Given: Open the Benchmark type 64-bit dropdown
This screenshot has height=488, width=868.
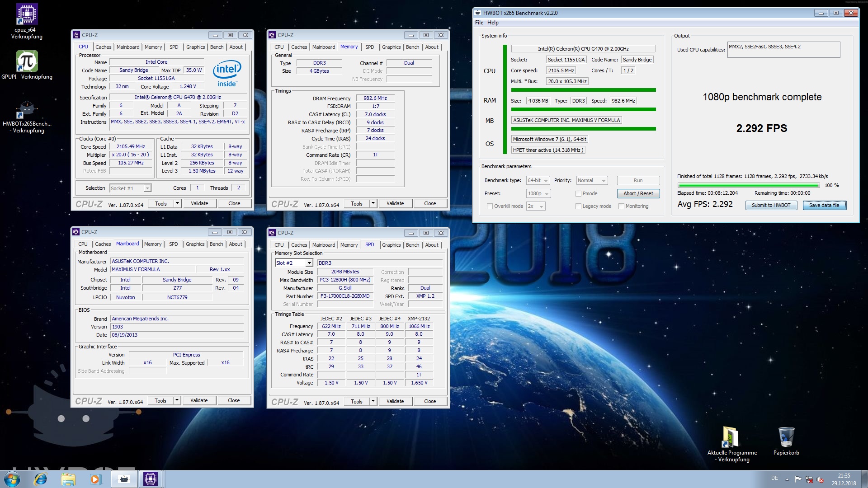Looking at the screenshot, I should point(538,180).
